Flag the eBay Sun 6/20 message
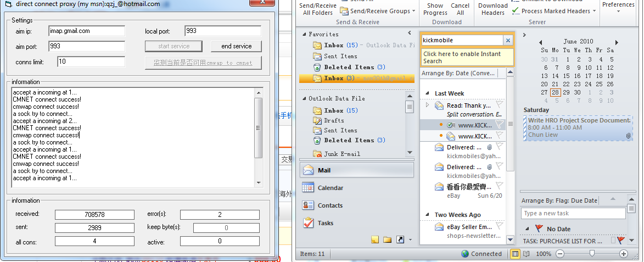 point(500,185)
